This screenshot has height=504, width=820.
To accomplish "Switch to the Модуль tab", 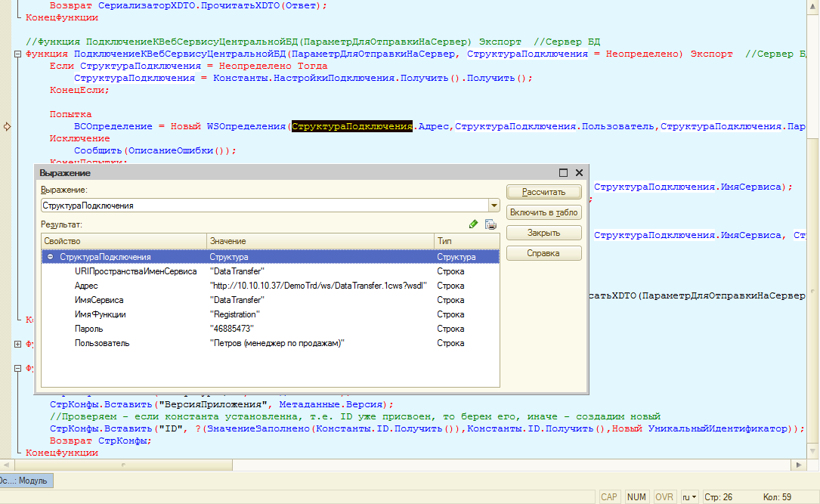I will [26, 480].
